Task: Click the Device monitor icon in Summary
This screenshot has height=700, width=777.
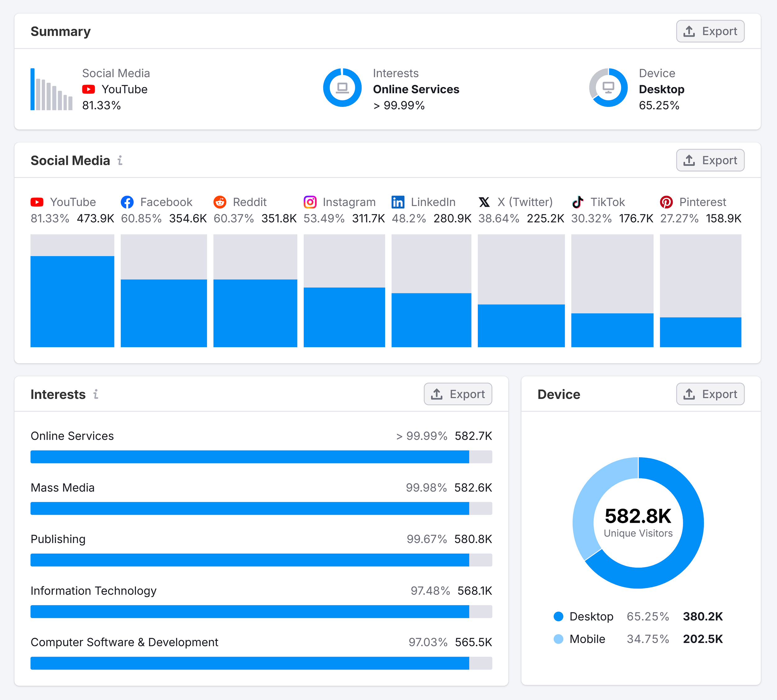Action: tap(608, 87)
